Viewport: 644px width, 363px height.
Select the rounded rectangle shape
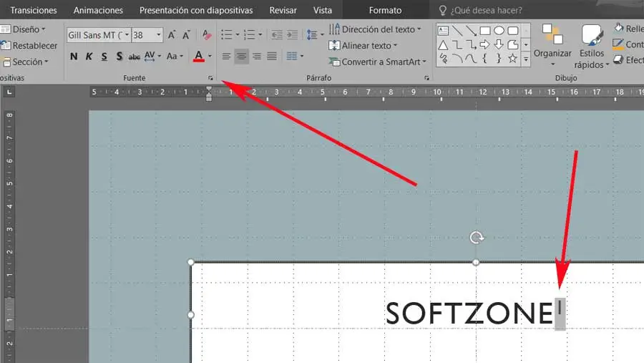tap(513, 30)
